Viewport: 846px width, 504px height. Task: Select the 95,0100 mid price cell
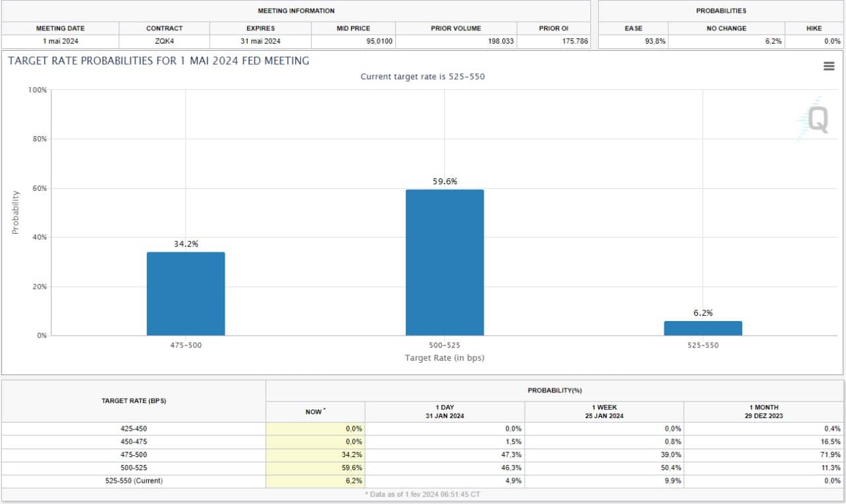pyautogui.click(x=354, y=42)
